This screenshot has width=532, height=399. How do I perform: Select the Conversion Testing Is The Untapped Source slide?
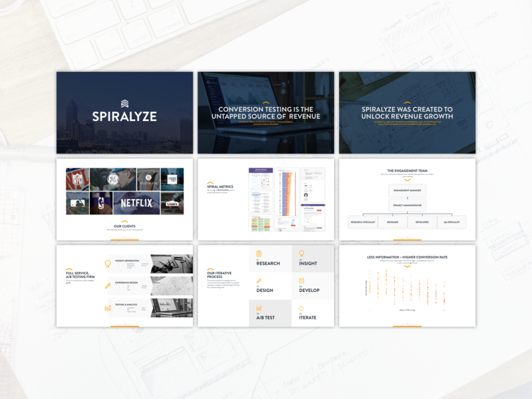(265, 112)
